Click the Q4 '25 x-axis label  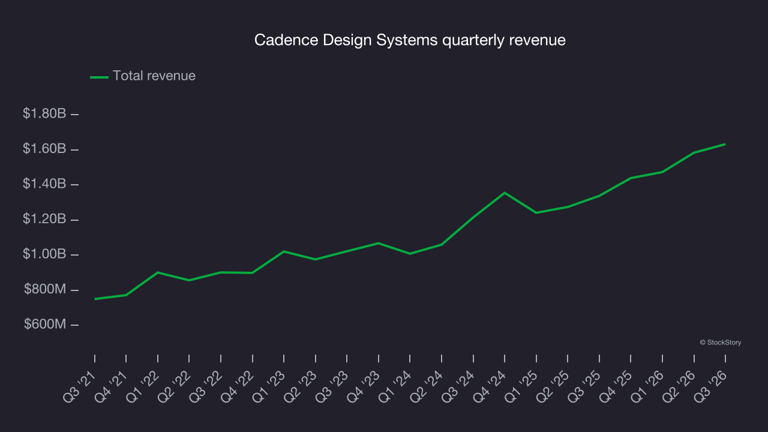coord(615,387)
